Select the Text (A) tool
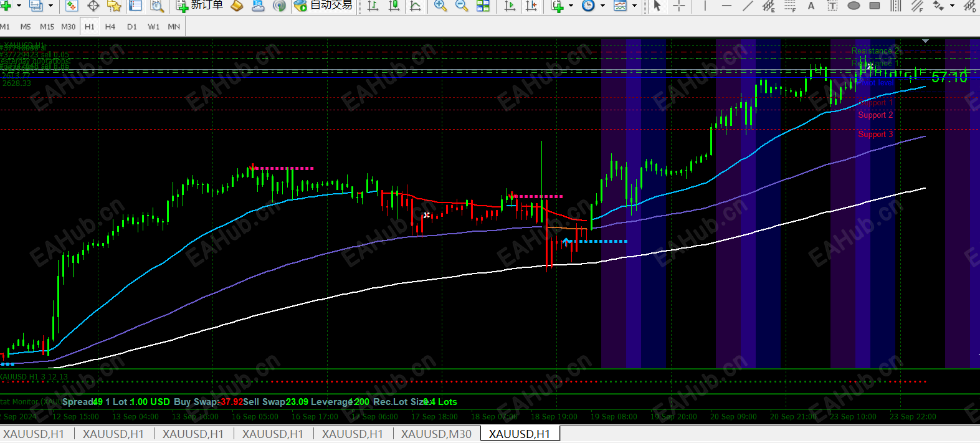980x443 pixels. (811, 6)
